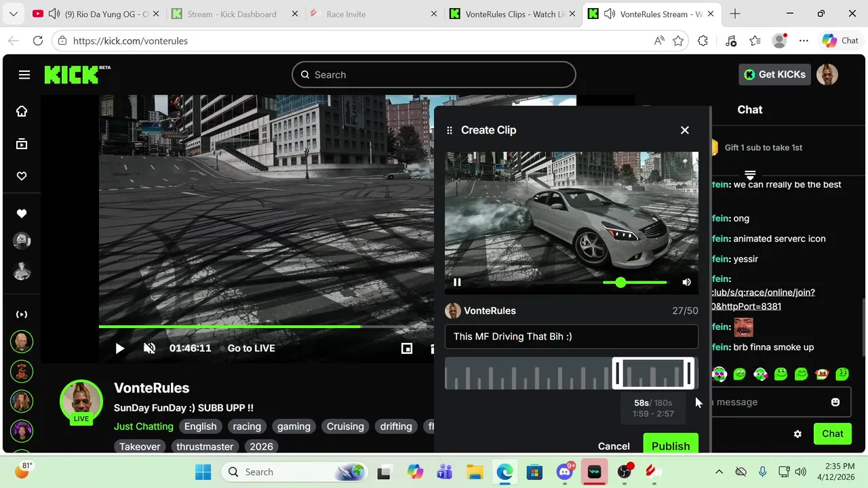This screenshot has width=868, height=488.
Task: Open the emoji picker in chat input
Action: (835, 402)
